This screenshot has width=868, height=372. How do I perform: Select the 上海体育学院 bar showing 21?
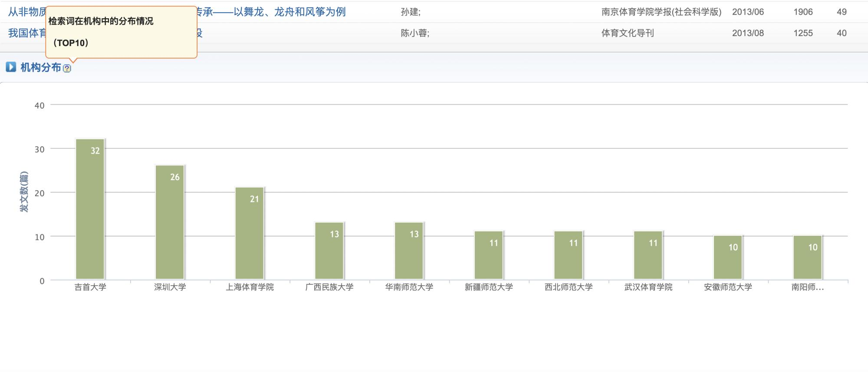pos(250,233)
